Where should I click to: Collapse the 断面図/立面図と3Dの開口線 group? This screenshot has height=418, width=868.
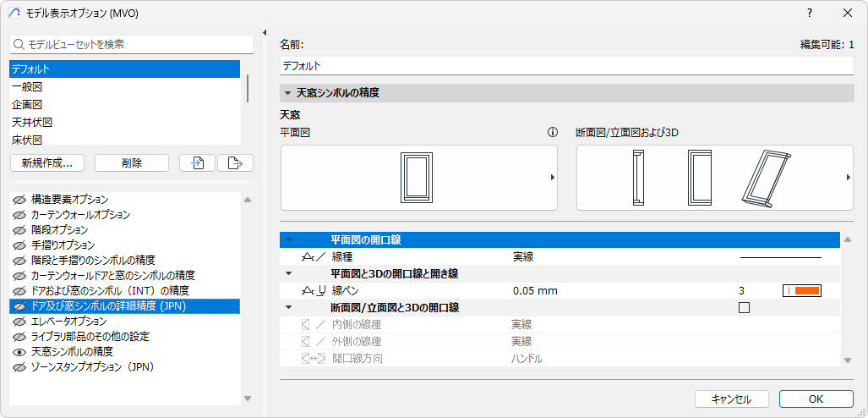click(x=288, y=307)
